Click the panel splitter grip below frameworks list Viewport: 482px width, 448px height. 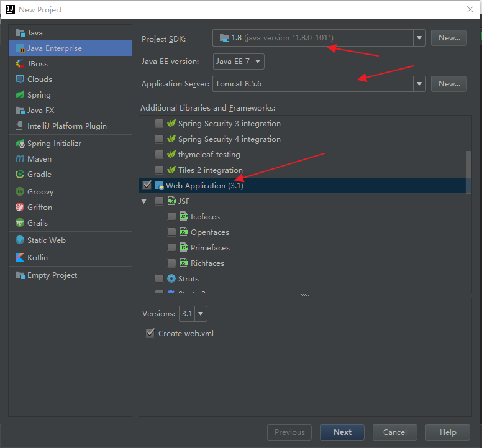(x=305, y=295)
